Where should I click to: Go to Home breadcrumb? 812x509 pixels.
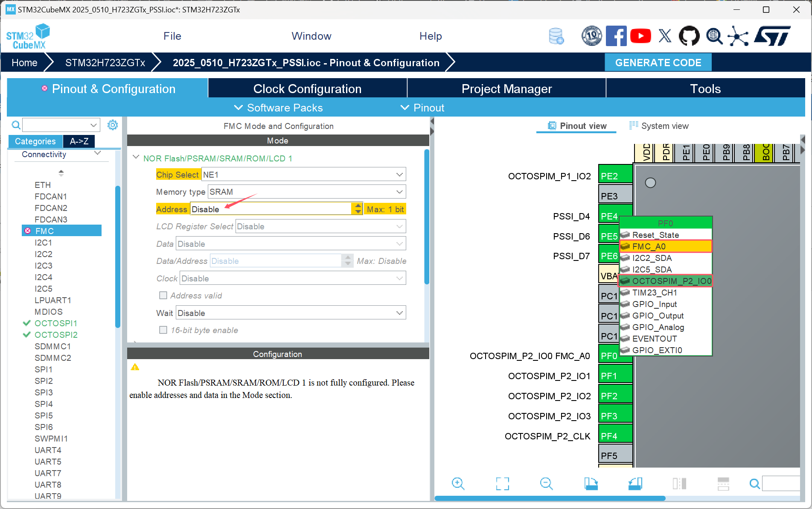click(x=25, y=63)
